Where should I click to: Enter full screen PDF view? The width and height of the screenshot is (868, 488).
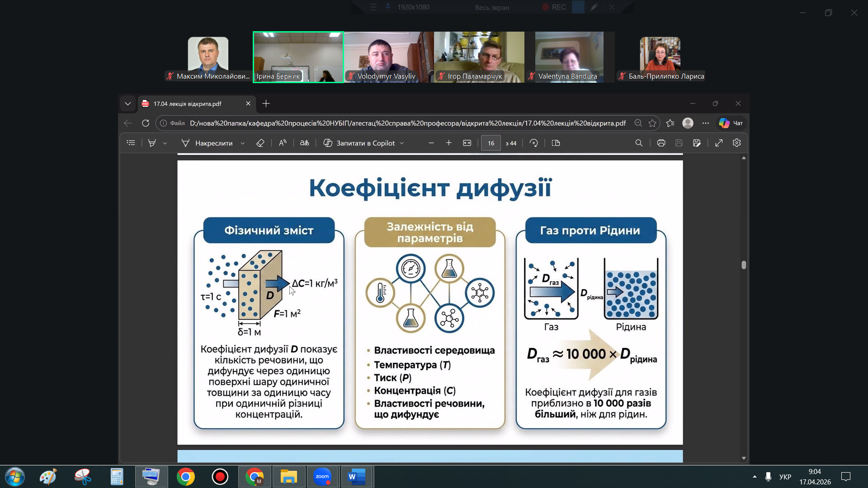[x=719, y=143]
